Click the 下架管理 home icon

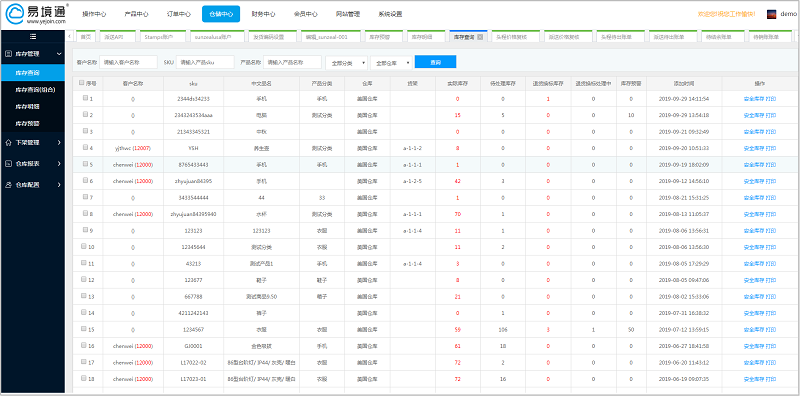pos(8,143)
